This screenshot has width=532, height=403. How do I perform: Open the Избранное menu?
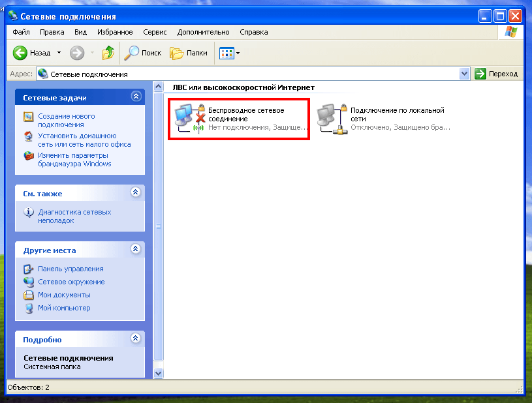(115, 32)
